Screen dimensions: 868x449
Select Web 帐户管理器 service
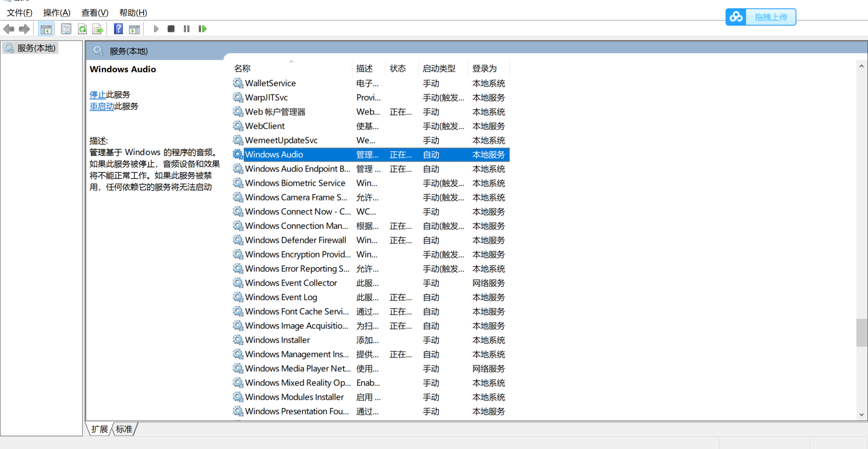click(x=371, y=112)
